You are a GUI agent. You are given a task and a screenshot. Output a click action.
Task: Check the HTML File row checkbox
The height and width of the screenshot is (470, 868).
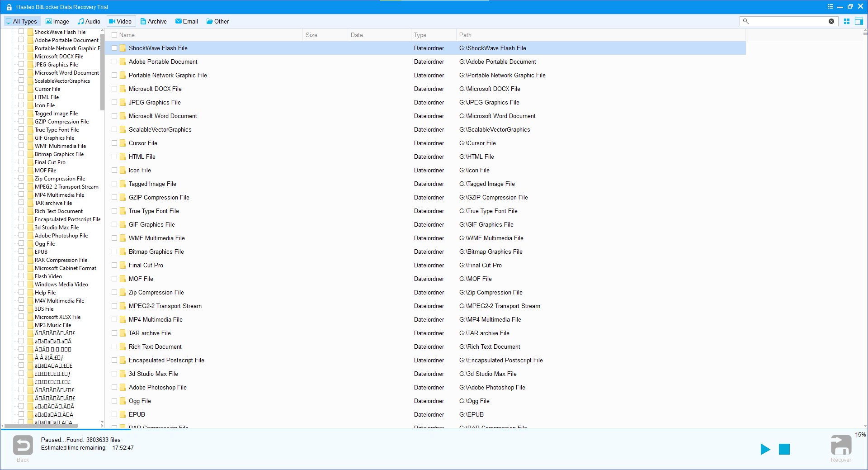[x=114, y=157]
